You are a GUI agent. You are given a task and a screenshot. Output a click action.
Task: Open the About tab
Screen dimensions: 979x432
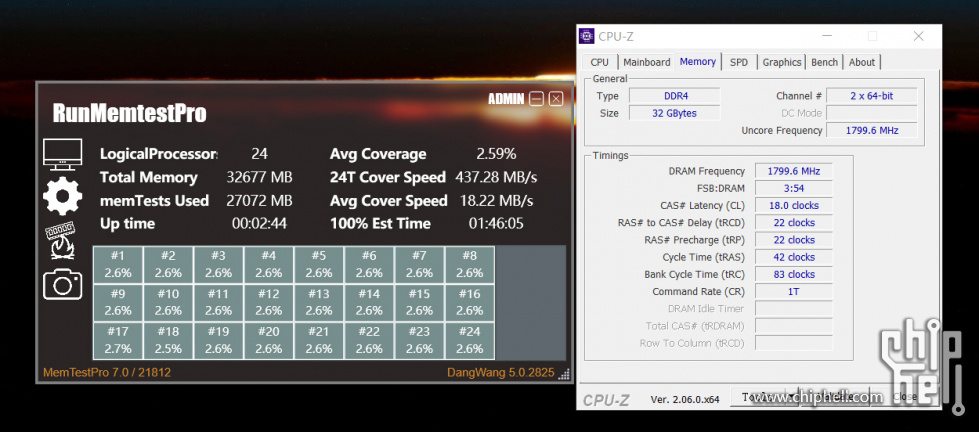862,62
